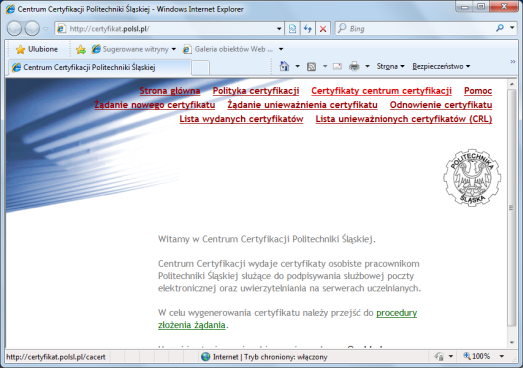This screenshot has height=368, width=523.
Task: Click the browser Forward button
Action: [32, 29]
